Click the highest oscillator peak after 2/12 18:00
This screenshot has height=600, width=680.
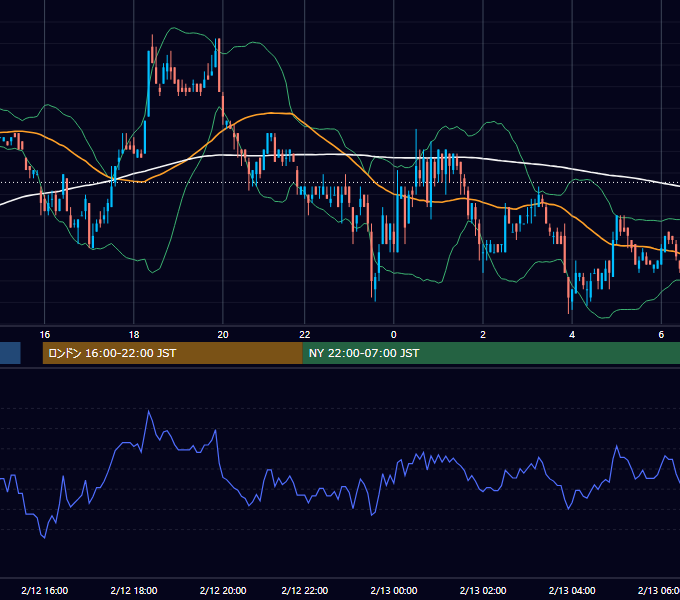(149, 411)
